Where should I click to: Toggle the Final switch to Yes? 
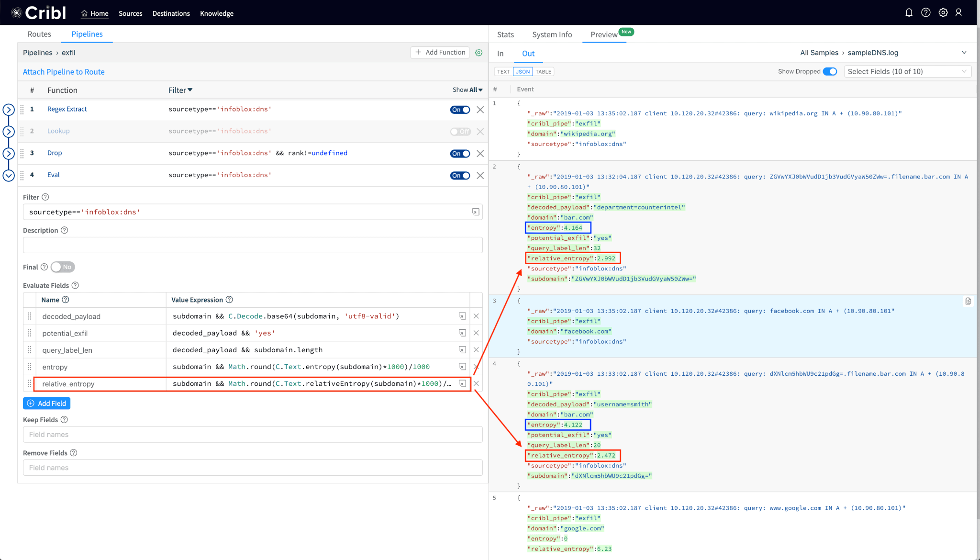point(63,267)
